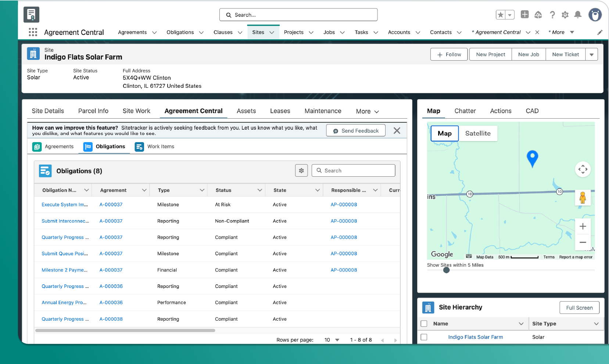Screen dimensions: 609x364
Task: Open the App Launcher dots grid
Action: 33,32
